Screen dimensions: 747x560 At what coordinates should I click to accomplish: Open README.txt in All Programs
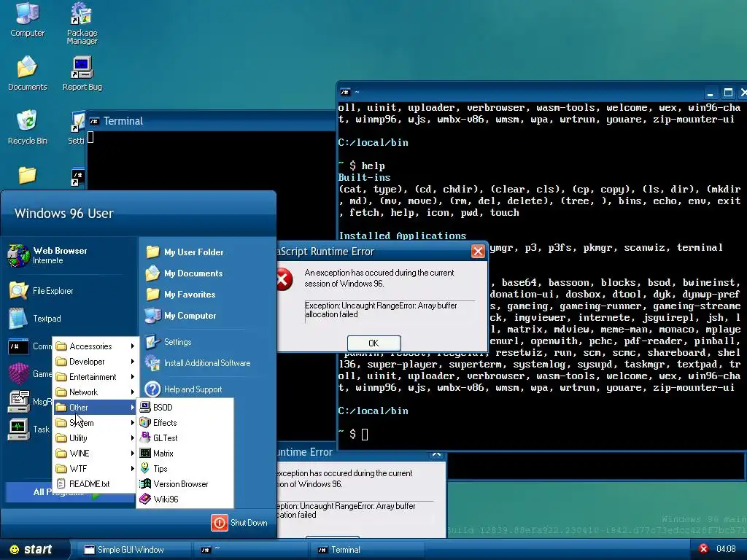(x=95, y=484)
